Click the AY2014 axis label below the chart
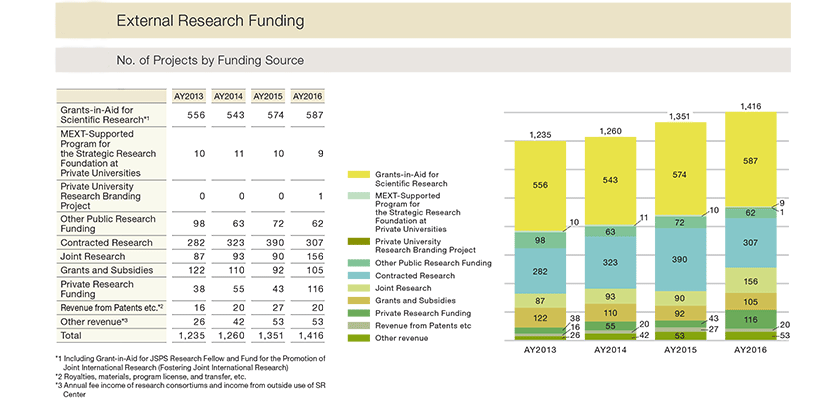 pos(609,352)
